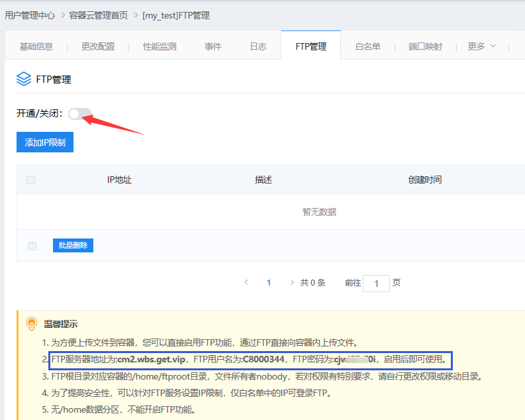Open 容器云管理首页 breadcrumb link
Screen dimensions: 525x420
tap(99, 15)
